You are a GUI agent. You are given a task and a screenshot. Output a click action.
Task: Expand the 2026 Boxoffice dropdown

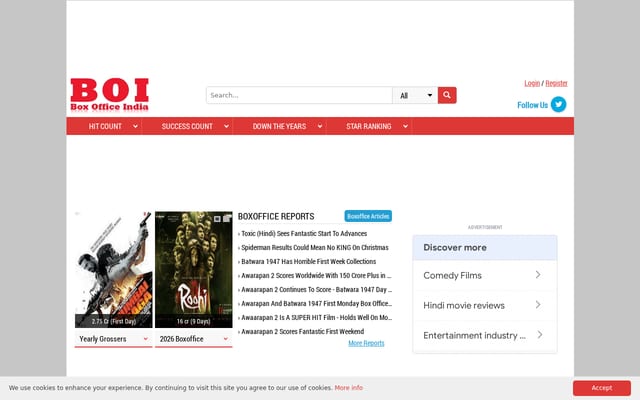[193, 339]
